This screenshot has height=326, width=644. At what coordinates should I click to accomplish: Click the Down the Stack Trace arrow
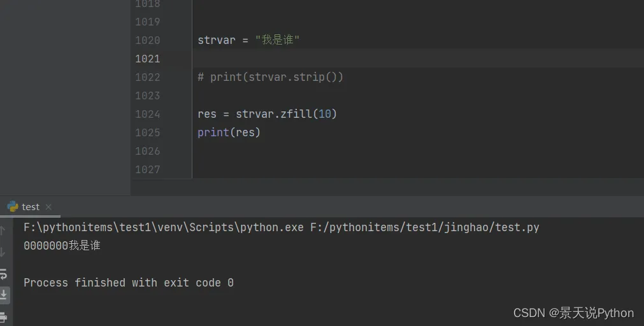[3, 252]
